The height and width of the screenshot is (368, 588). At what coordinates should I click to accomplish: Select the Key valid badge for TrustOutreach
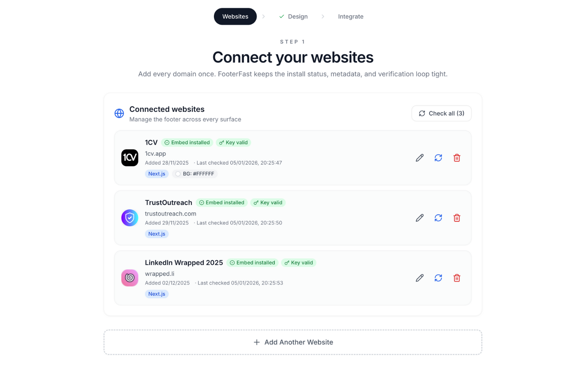point(268,202)
